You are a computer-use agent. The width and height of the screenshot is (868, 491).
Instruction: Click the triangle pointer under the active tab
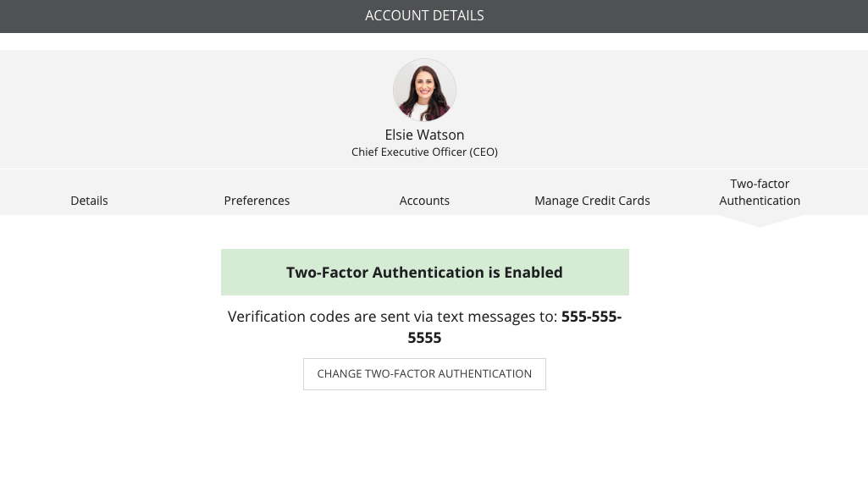tap(760, 221)
